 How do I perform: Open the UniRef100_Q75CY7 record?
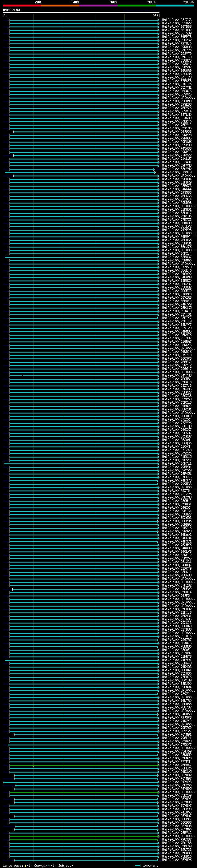point(177,745)
